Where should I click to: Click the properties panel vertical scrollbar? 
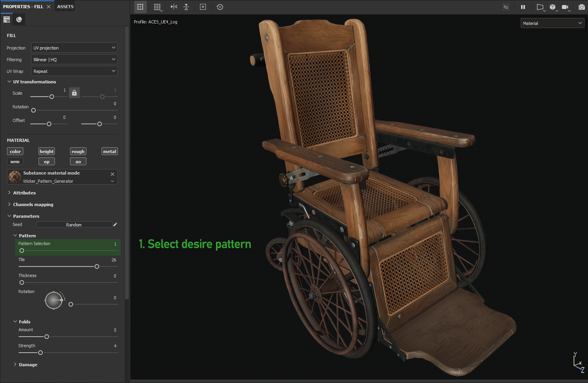[127, 163]
